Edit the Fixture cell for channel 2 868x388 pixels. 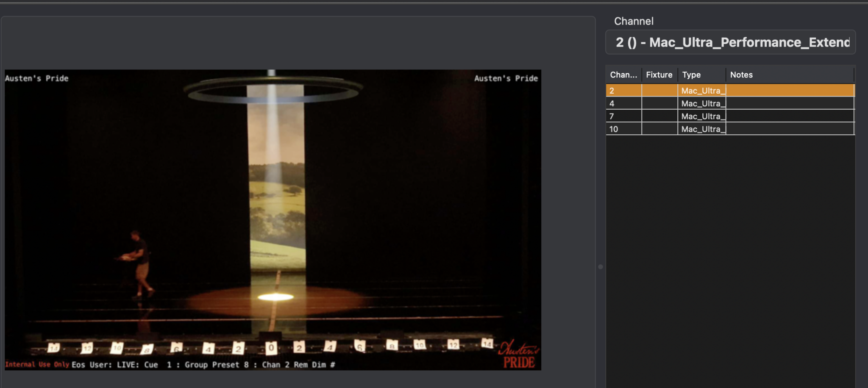659,90
